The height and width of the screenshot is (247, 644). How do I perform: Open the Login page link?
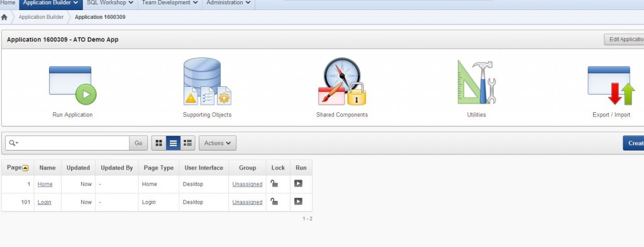45,202
